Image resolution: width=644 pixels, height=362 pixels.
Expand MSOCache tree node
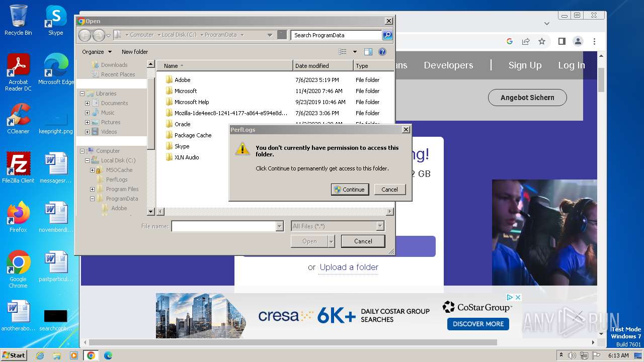coord(92,170)
